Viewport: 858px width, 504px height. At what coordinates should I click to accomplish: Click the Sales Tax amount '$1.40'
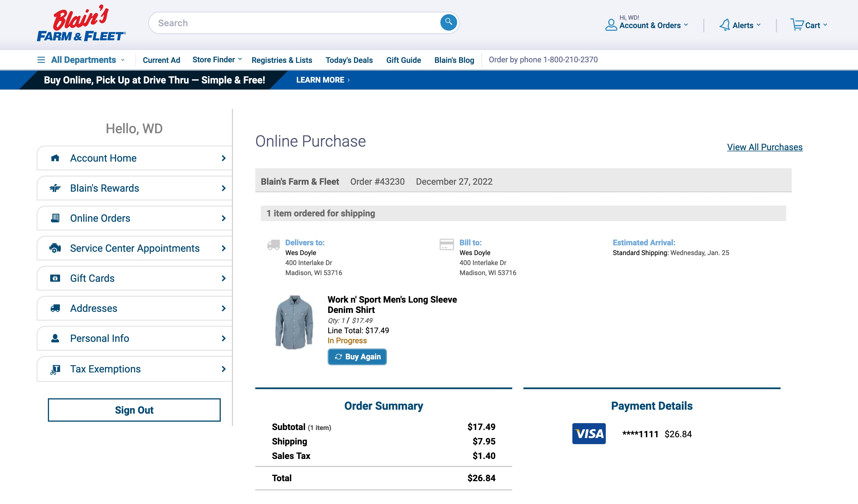pyautogui.click(x=484, y=456)
